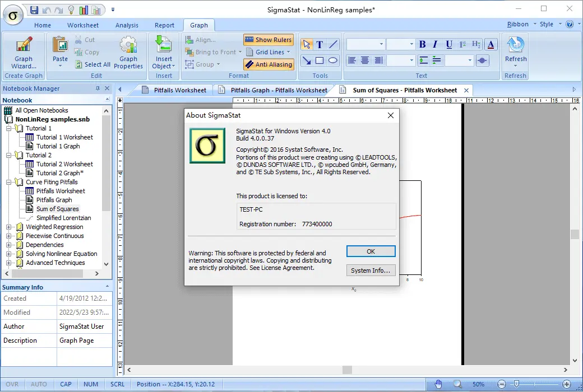The height and width of the screenshot is (392, 583).
Task: Select the Ellipse drawing tool
Action: 333,60
